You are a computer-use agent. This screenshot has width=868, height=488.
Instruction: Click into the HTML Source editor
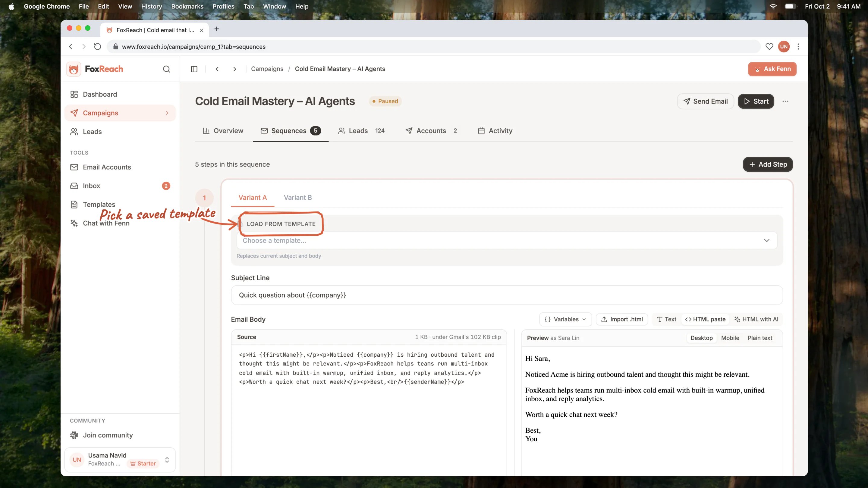click(x=369, y=411)
